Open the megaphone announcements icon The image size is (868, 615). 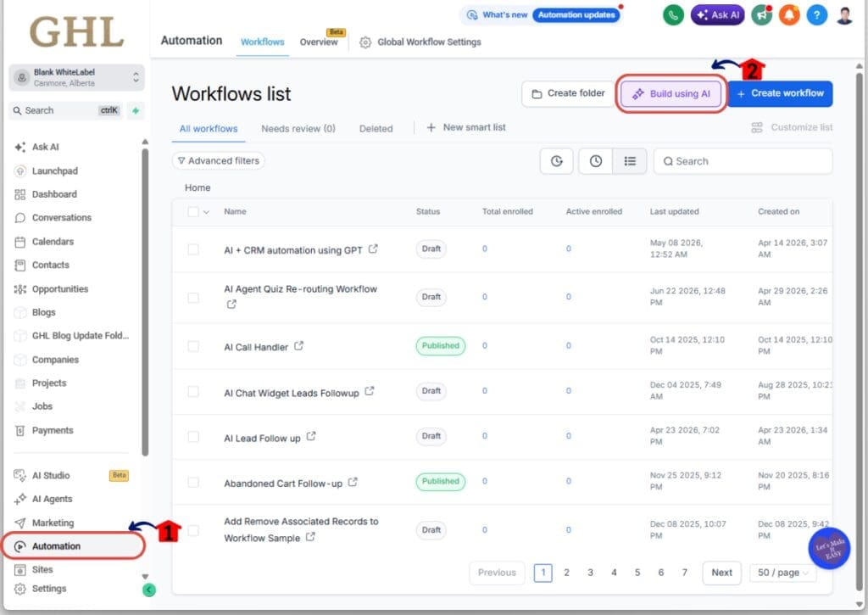(762, 15)
